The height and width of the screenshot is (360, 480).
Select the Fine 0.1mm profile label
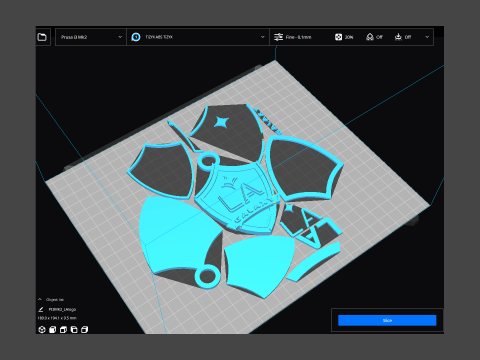click(x=298, y=37)
